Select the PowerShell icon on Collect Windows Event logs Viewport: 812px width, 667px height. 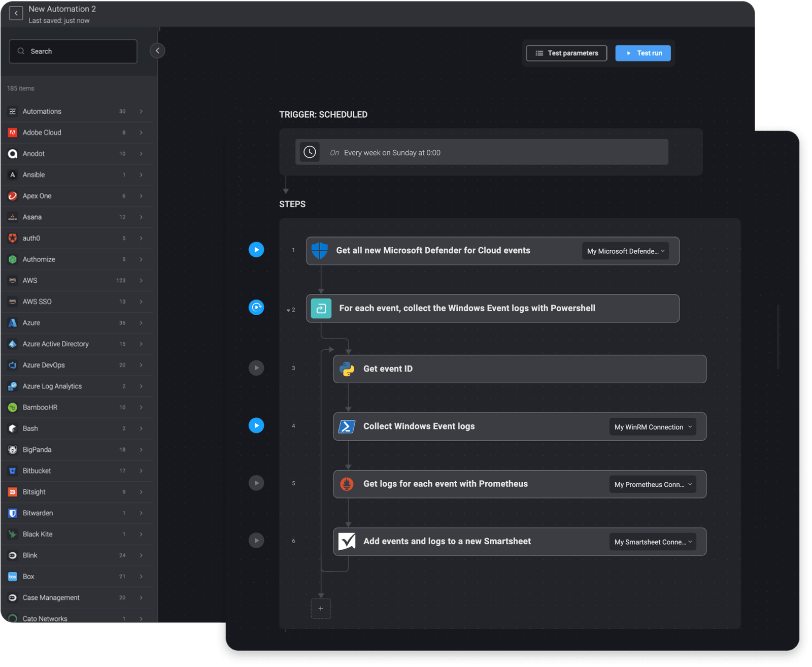347,426
